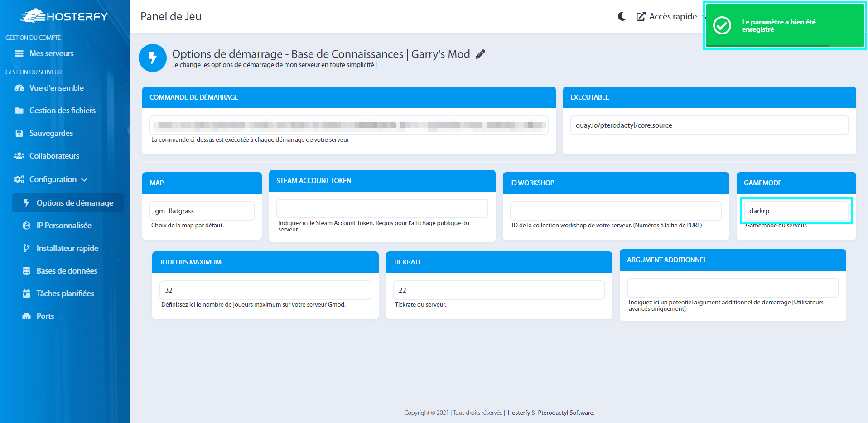Click the Collaborateurs users icon

tap(19, 156)
